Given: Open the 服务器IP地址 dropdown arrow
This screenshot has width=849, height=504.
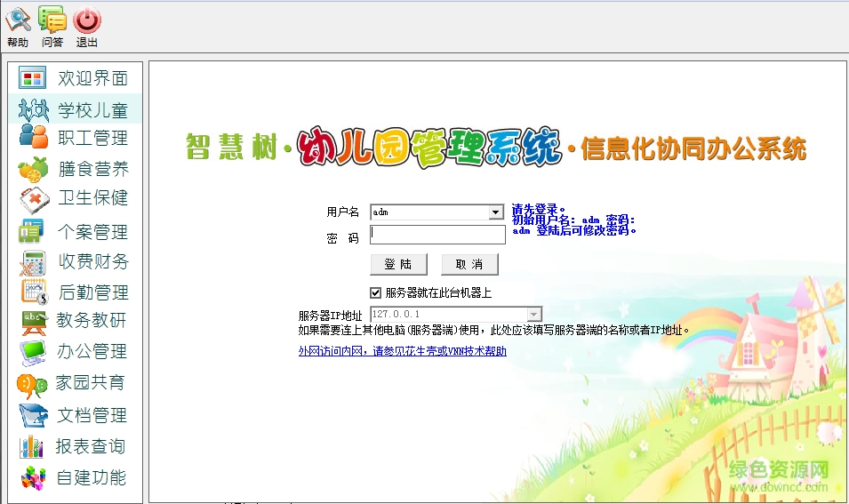Looking at the screenshot, I should pos(533,315).
